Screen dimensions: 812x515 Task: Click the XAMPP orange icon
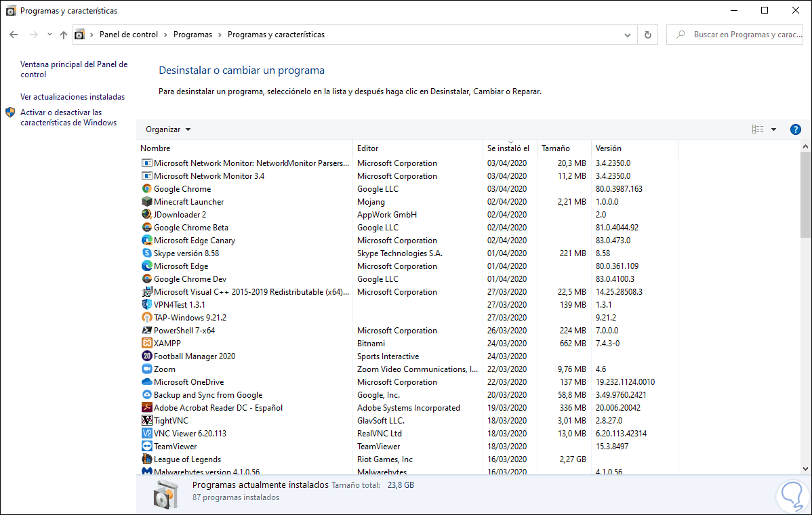pos(147,343)
